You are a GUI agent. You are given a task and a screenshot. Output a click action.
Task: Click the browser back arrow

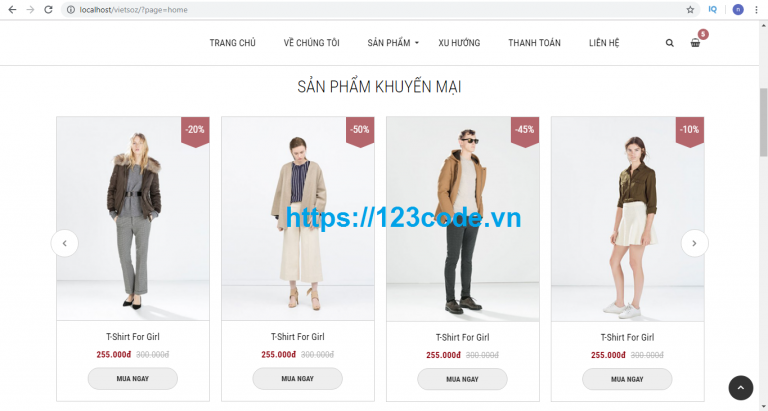click(x=12, y=9)
